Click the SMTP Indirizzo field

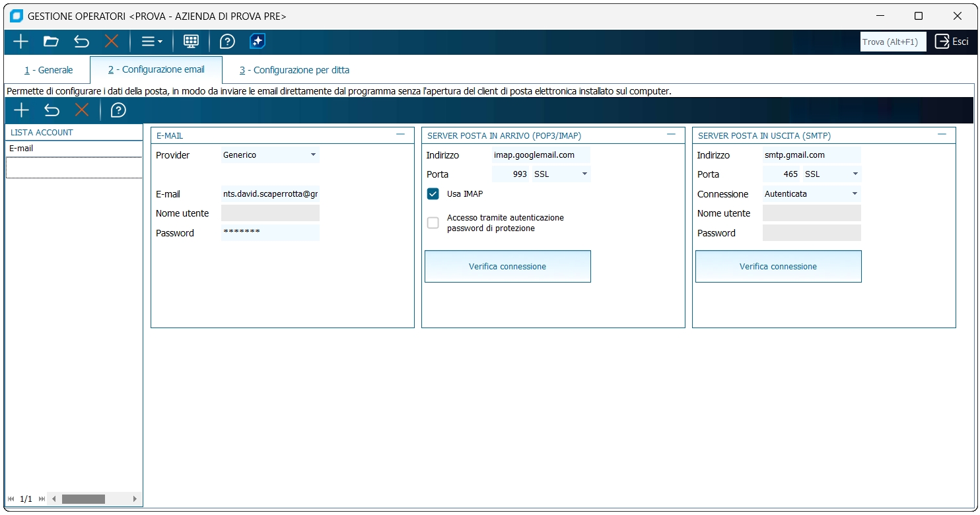coord(812,155)
